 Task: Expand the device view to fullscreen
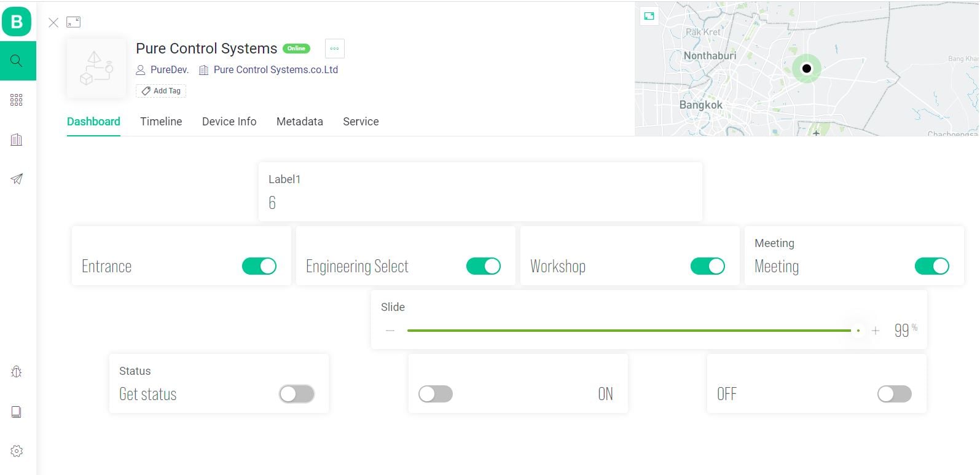coord(74,22)
